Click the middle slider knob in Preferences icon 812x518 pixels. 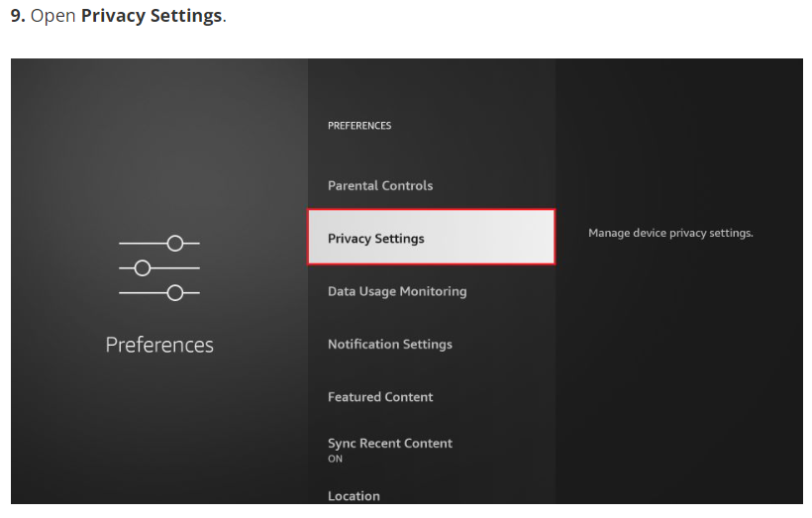[x=143, y=267]
